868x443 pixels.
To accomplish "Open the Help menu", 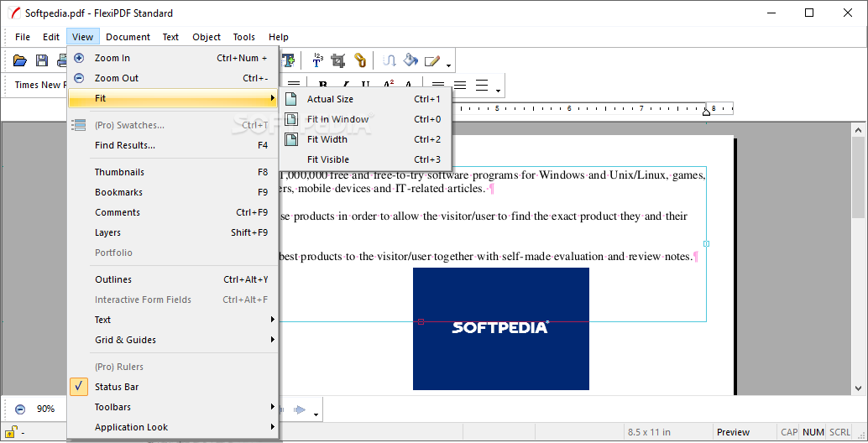I will [x=279, y=37].
